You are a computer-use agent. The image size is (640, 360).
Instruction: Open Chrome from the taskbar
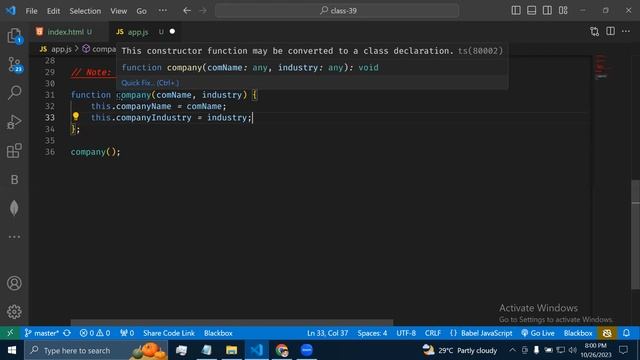point(281,350)
